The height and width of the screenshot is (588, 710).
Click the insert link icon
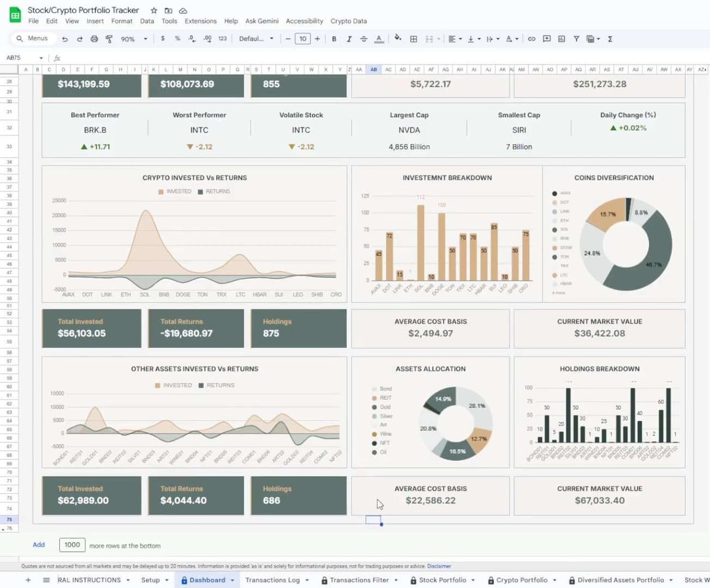(x=532, y=39)
